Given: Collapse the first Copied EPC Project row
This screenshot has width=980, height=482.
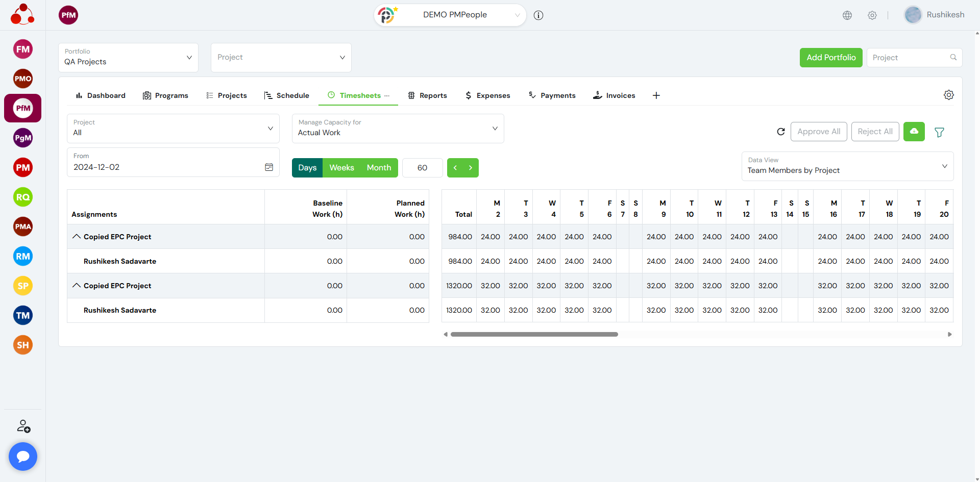Looking at the screenshot, I should tap(77, 237).
